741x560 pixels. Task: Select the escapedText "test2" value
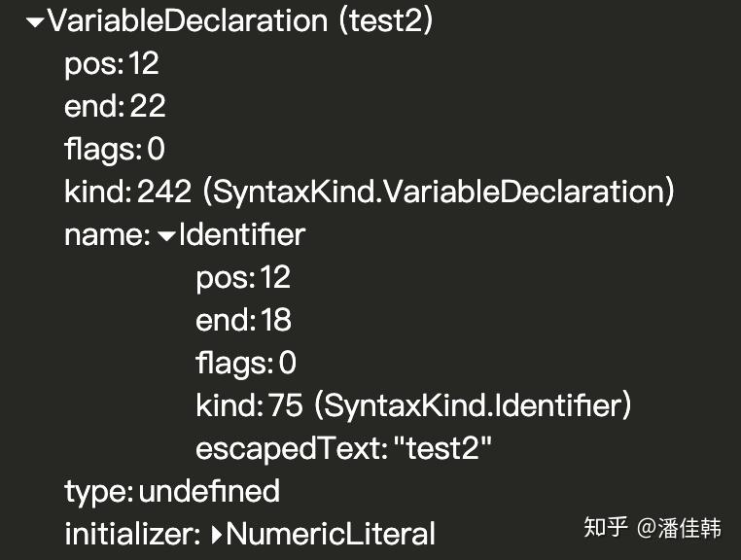442,449
